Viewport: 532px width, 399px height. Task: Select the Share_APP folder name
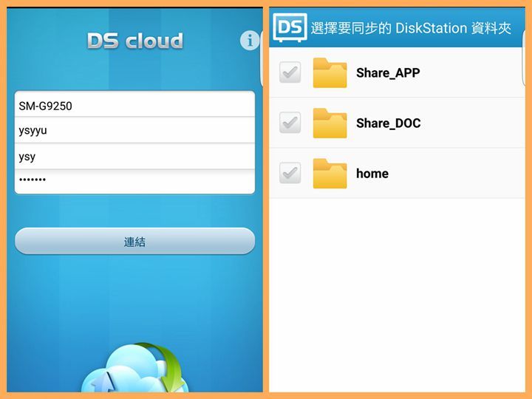tap(388, 73)
